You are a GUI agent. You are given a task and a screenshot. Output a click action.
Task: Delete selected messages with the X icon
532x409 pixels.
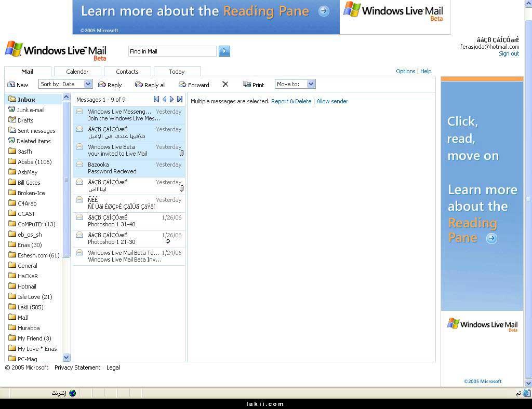click(x=225, y=84)
